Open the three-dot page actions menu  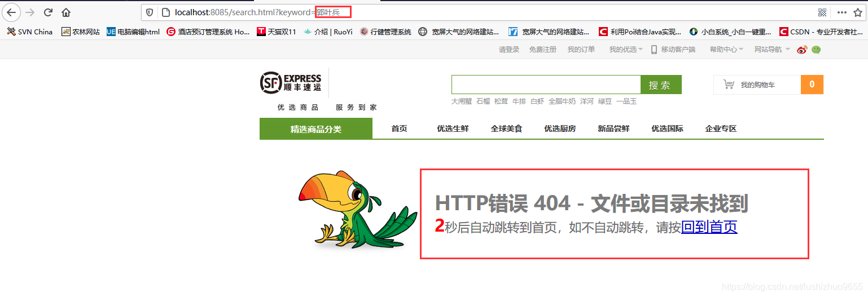coord(841,12)
